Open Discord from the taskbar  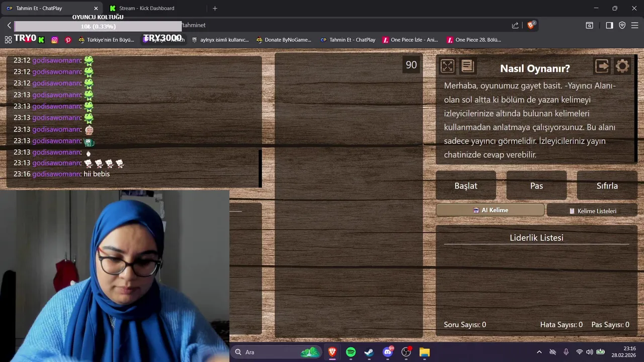pos(387,352)
